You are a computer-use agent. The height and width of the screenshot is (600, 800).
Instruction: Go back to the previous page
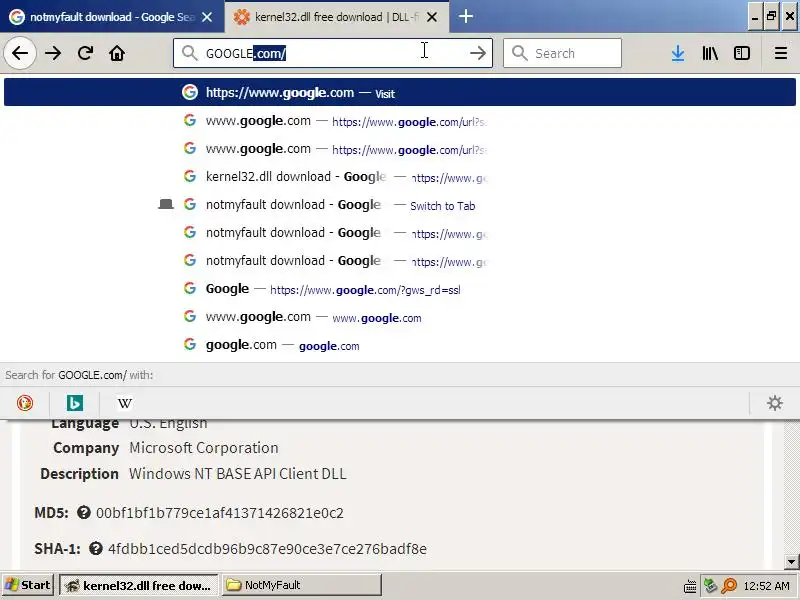pyautogui.click(x=20, y=53)
